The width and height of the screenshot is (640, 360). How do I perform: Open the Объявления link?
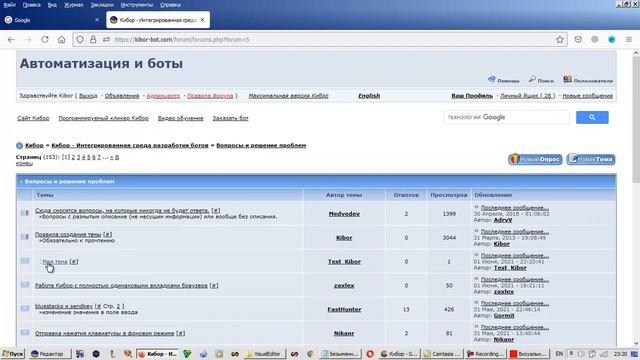122,96
